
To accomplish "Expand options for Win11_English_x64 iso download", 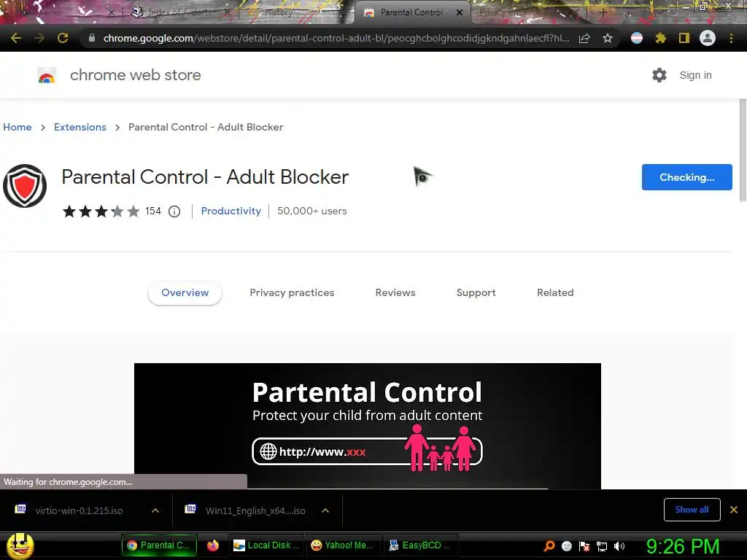I will pos(325,510).
